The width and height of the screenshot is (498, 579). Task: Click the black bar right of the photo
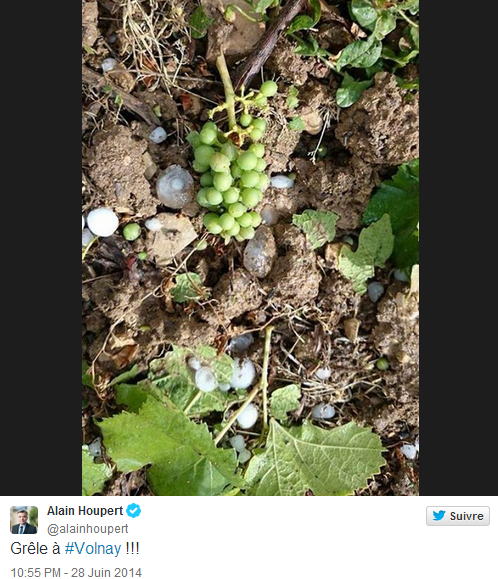pyautogui.click(x=458, y=247)
